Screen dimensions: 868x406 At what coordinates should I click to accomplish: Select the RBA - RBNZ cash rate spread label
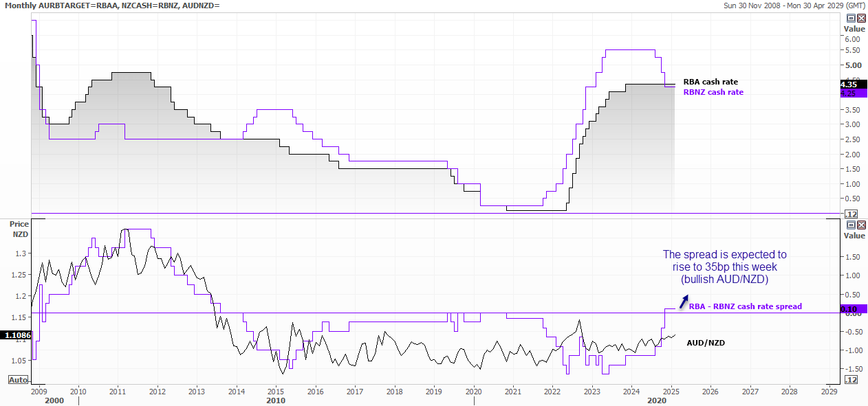pyautogui.click(x=745, y=306)
